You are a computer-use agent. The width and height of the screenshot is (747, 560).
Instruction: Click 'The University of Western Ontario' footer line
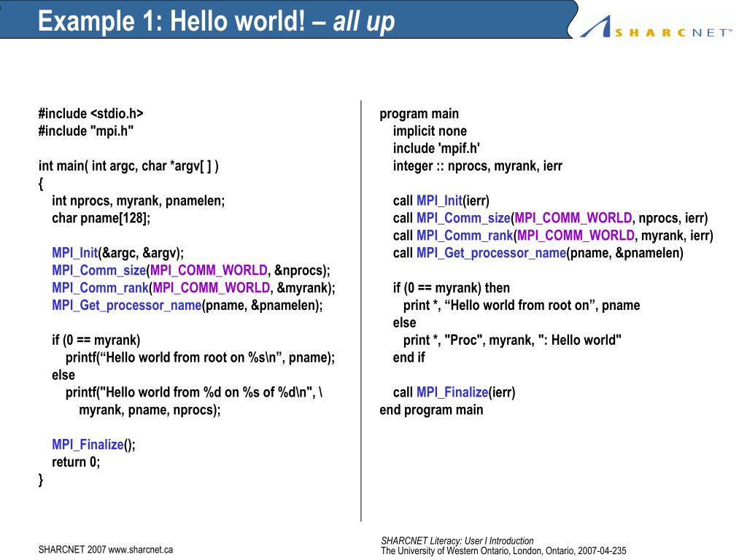[503, 551]
